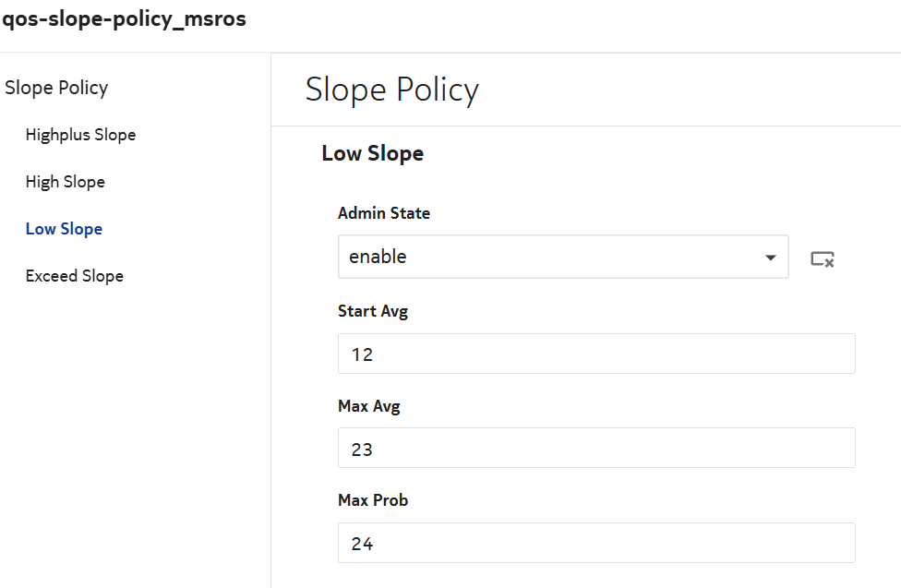This screenshot has width=901, height=588.
Task: Select the Low Slope sidebar item
Action: [64, 229]
